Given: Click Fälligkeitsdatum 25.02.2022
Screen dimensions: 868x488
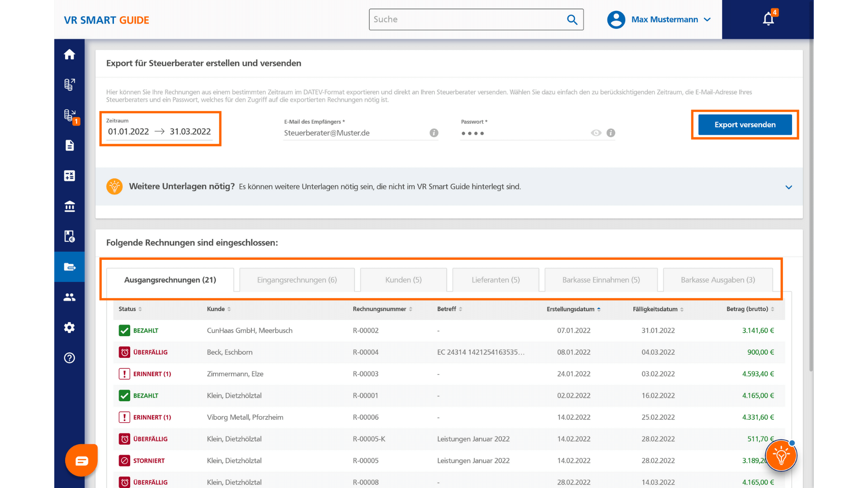Looking at the screenshot, I should tap(658, 417).
